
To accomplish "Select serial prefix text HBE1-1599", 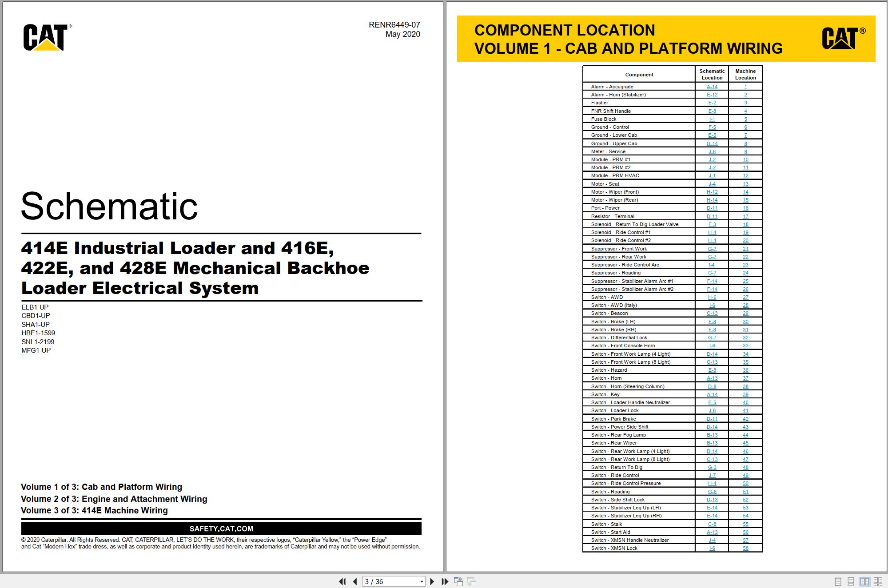I will pos(38,333).
